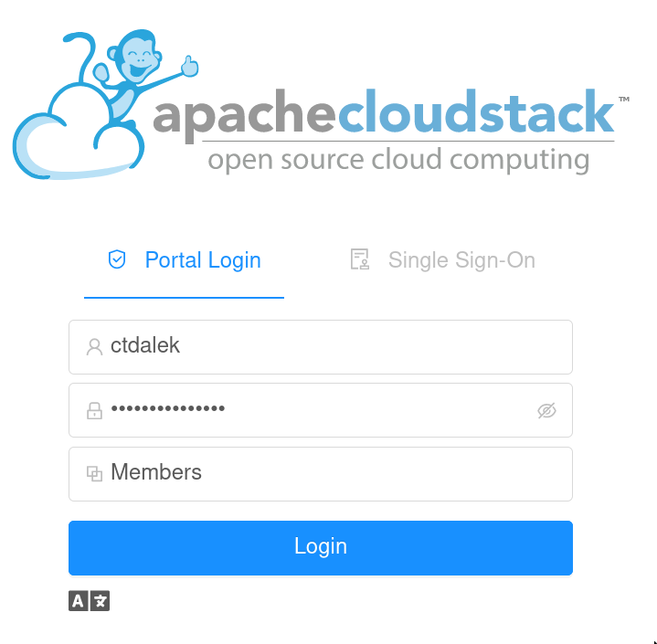Focus the domain field containing Members

(x=321, y=474)
